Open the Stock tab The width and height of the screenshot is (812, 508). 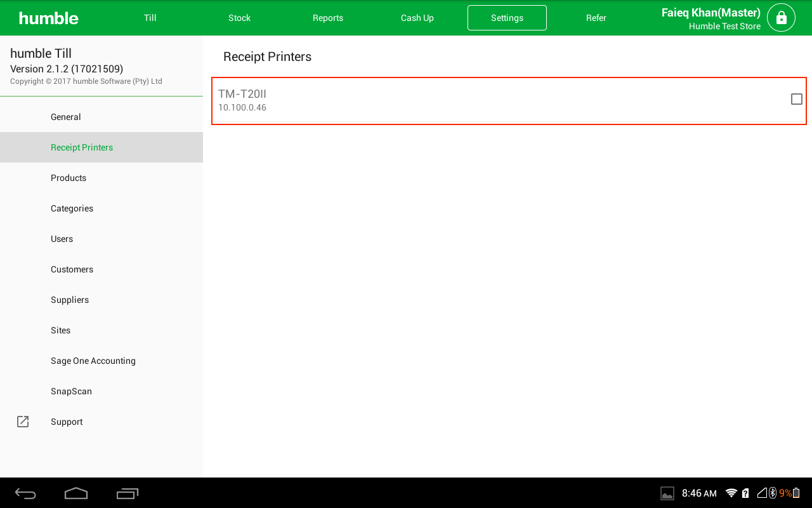pos(240,18)
